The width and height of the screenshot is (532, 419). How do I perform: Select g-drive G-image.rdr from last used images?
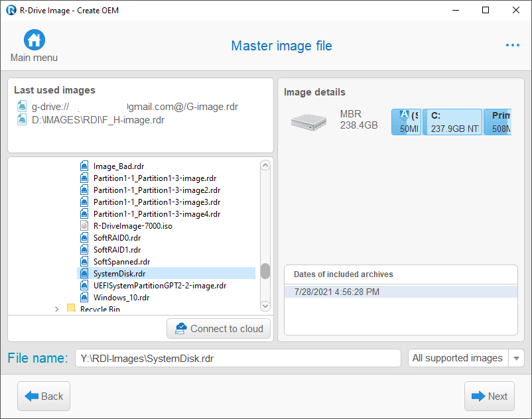coord(135,107)
